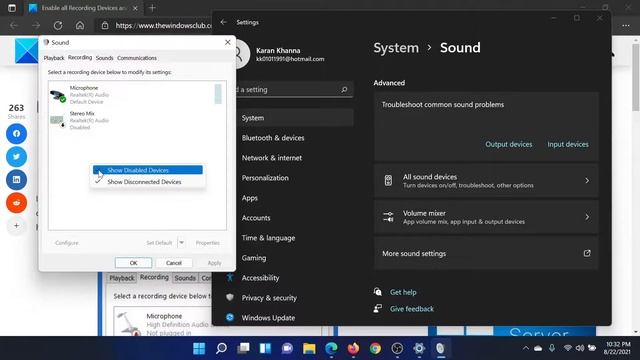Expand Volume mixer chevron
Screen dimensions: 640x360
(587, 217)
